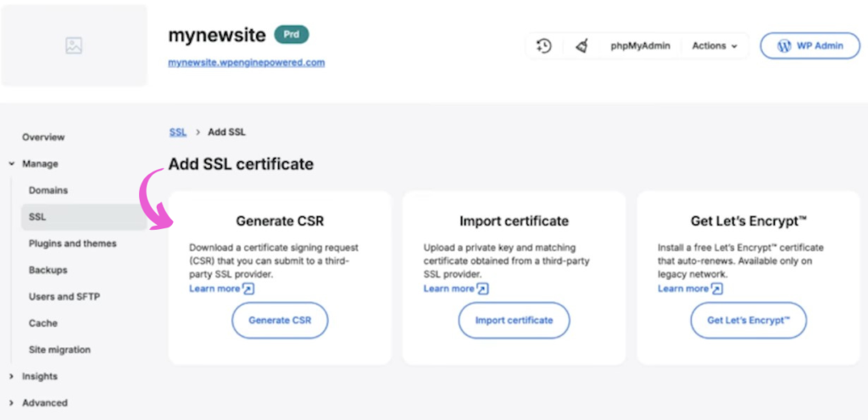The image size is (868, 420).
Task: Click external link icon under Get Let's Encrypt
Action: click(717, 288)
